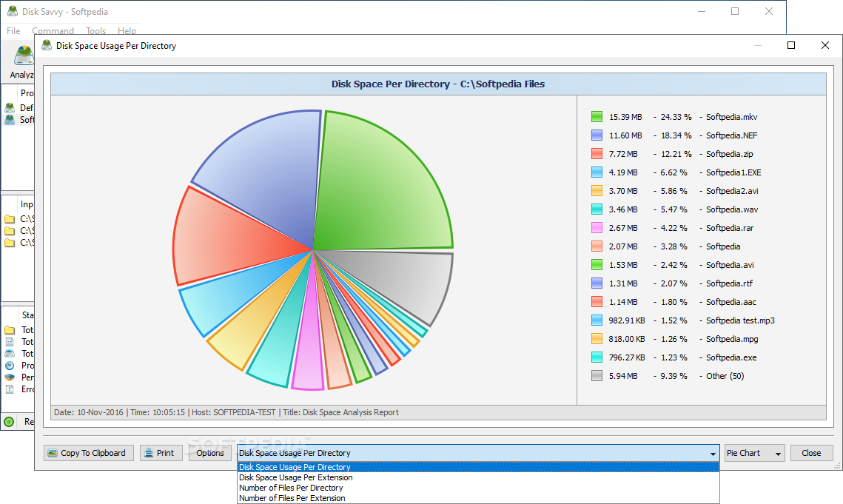Click the green Softpedia.mkv legend swatch
843x504 pixels.
coord(597,117)
